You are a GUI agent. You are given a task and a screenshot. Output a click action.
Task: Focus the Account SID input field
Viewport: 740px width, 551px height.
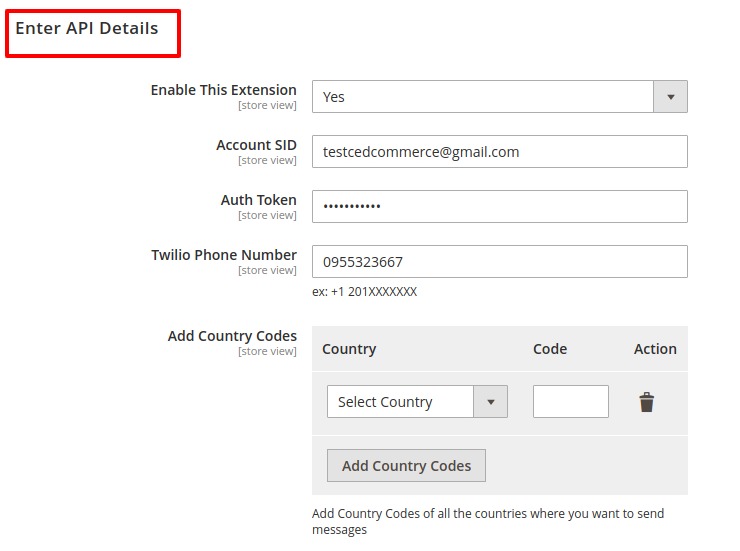pyautogui.click(x=500, y=151)
